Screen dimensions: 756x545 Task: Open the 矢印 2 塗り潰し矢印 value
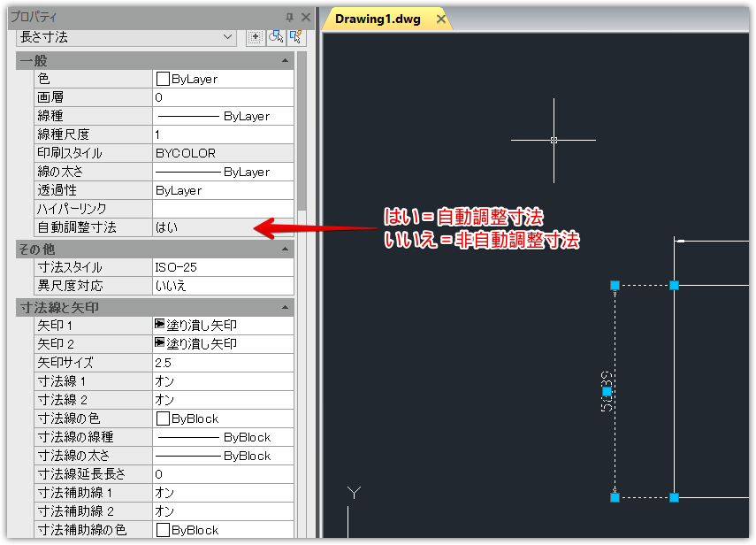[223, 344]
